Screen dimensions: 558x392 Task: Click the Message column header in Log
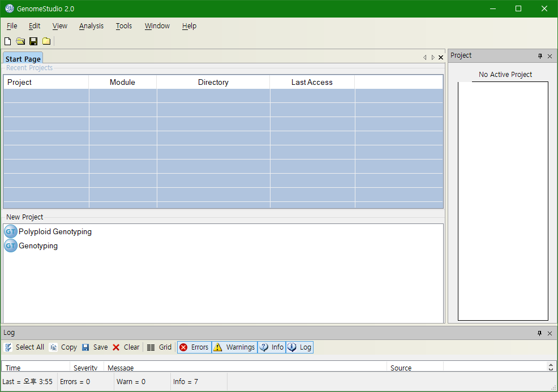tap(245, 368)
